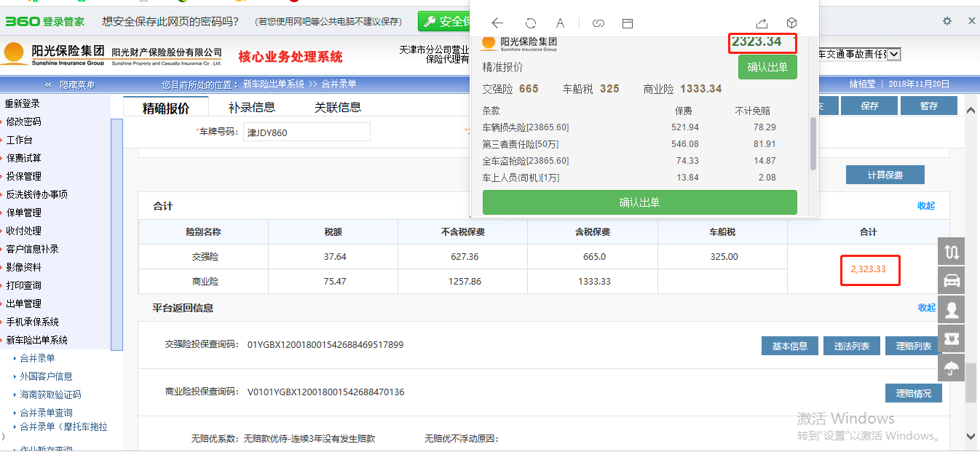The image size is (980, 452).
Task: Open the 车交通事故责任 dropdown
Action: (x=894, y=54)
